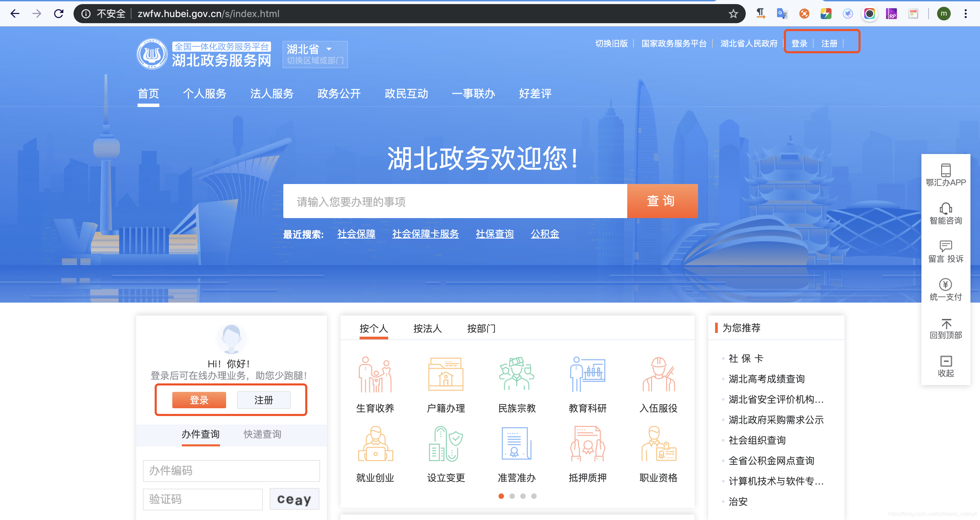Focus the 办件编码 input field

[x=231, y=471]
